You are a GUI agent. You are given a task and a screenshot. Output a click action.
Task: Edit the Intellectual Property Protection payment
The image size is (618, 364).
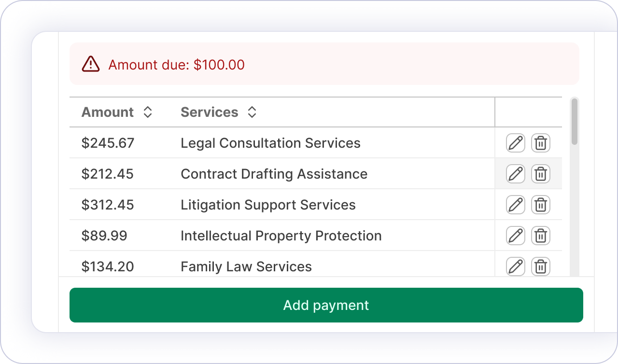coord(516,236)
